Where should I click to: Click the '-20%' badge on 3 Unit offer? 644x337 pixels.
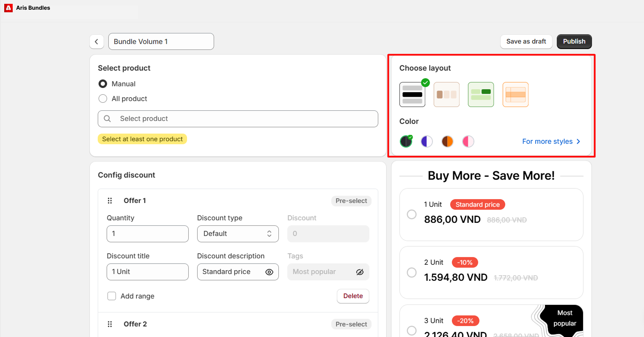click(465, 321)
